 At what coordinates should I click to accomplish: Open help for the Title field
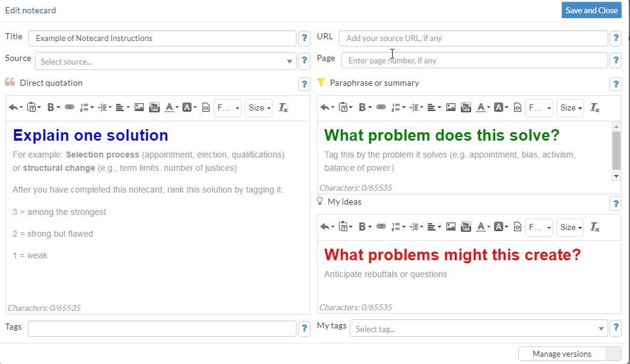pos(304,38)
